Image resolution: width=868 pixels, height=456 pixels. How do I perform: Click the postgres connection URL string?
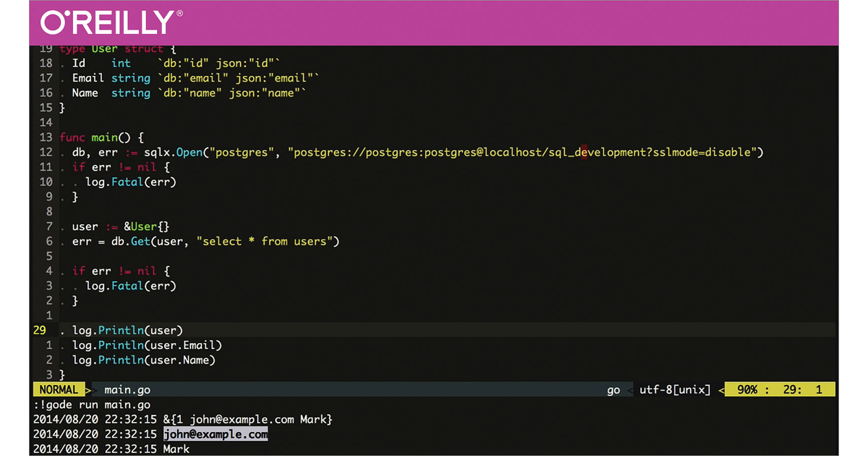click(522, 153)
